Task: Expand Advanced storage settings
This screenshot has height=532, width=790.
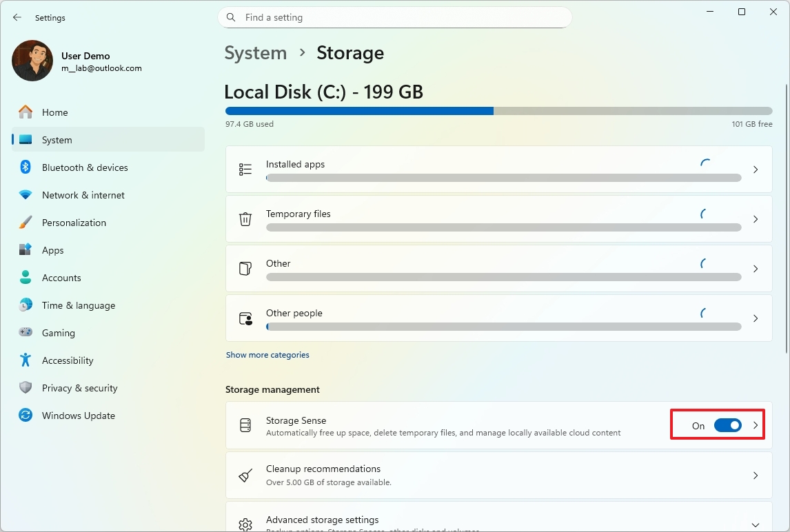Action: 756,524
